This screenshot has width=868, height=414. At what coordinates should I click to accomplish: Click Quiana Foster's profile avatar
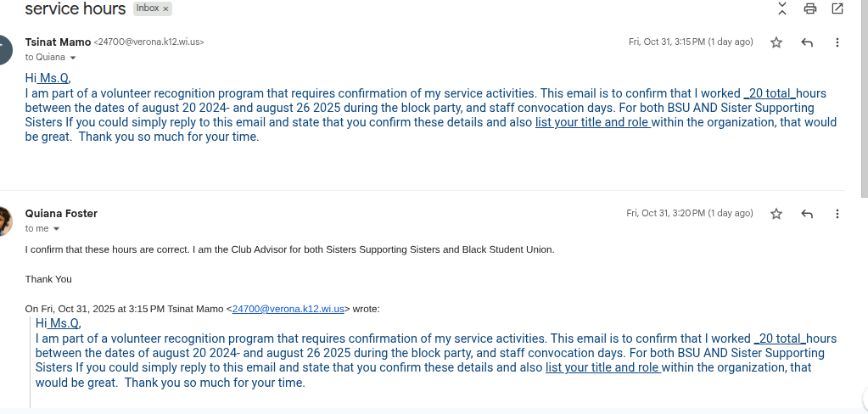click(x=4, y=221)
